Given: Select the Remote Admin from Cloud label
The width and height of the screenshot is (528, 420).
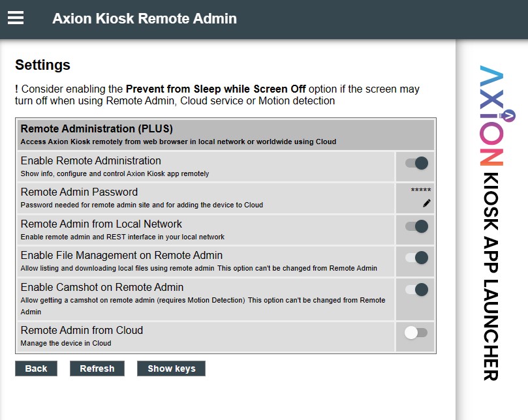Looking at the screenshot, I should (x=82, y=331).
